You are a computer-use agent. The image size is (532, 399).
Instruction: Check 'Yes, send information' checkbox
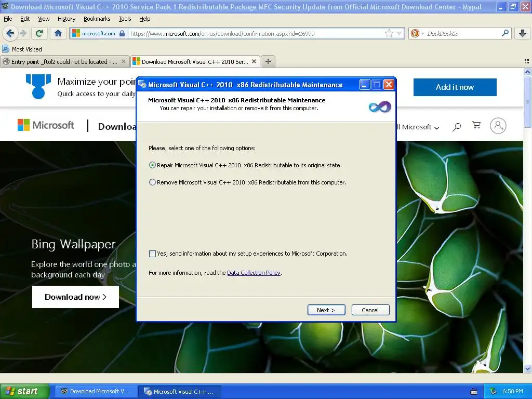point(152,254)
